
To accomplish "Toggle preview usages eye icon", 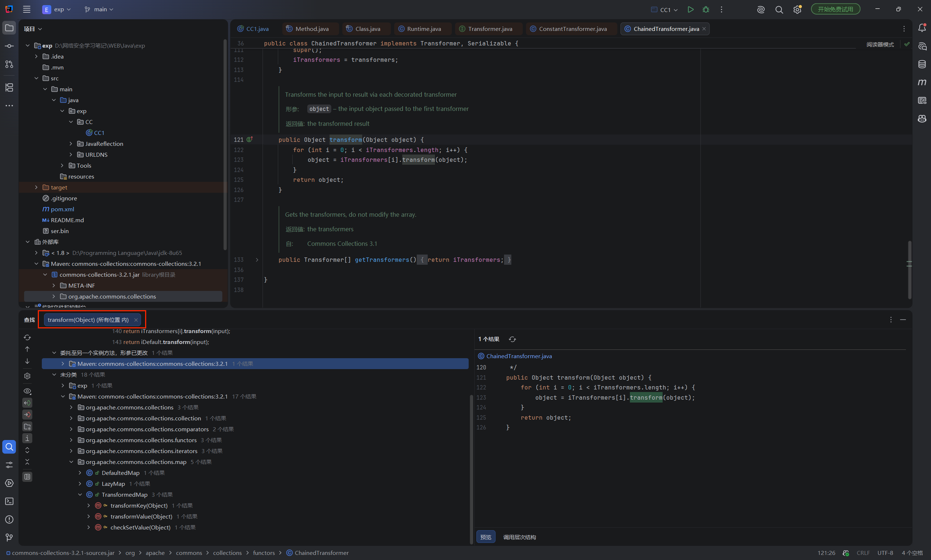I will pyautogui.click(x=27, y=391).
